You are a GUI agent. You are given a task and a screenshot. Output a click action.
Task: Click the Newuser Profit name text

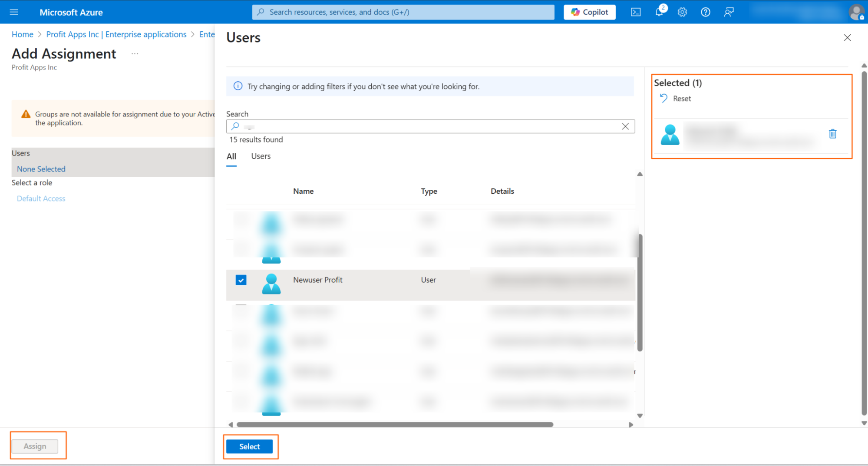[317, 280]
